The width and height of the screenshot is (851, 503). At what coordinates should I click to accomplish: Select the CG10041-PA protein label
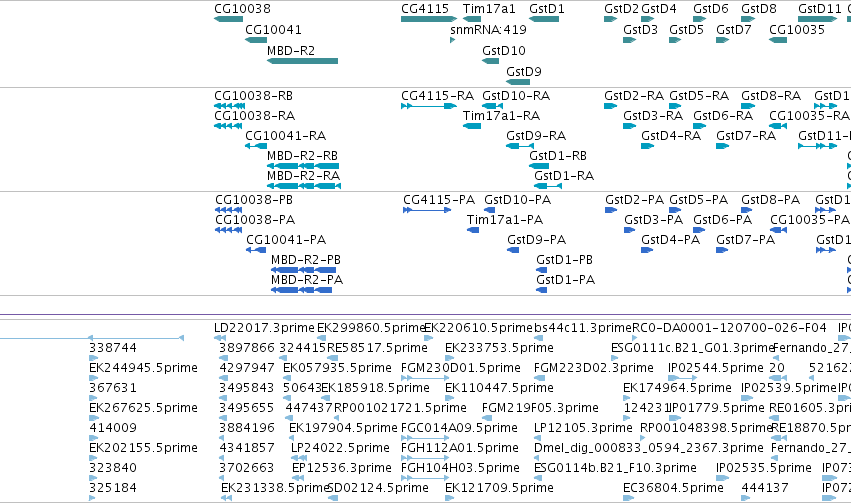pyautogui.click(x=286, y=240)
